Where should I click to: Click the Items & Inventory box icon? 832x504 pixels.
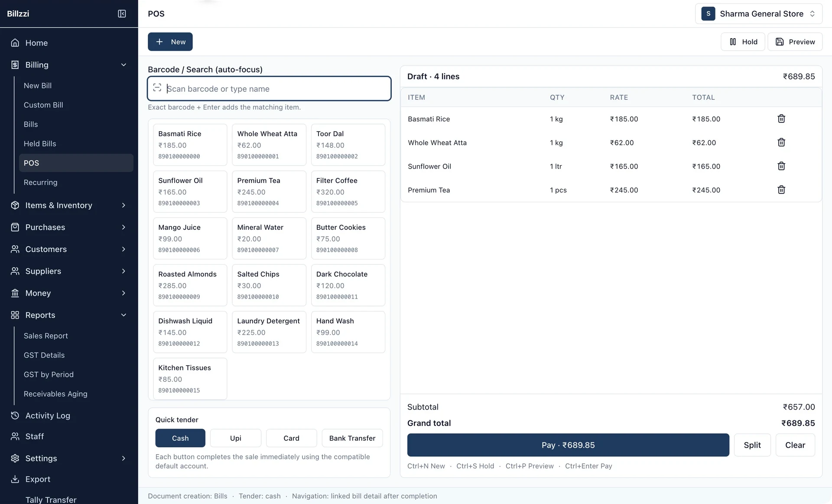15,205
